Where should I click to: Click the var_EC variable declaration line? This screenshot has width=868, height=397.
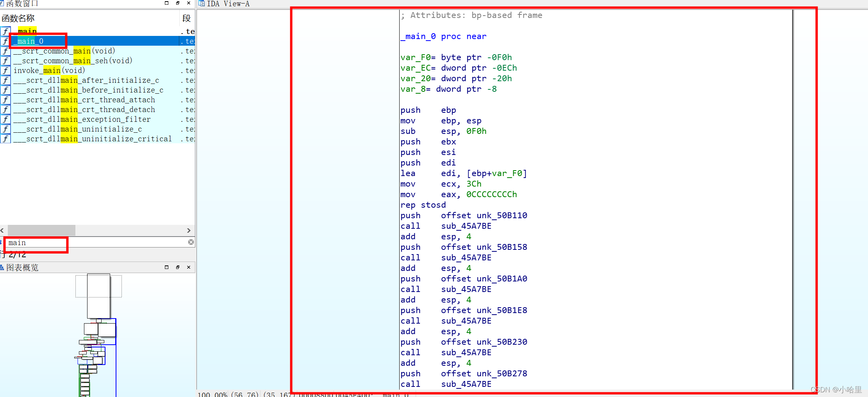pos(459,68)
